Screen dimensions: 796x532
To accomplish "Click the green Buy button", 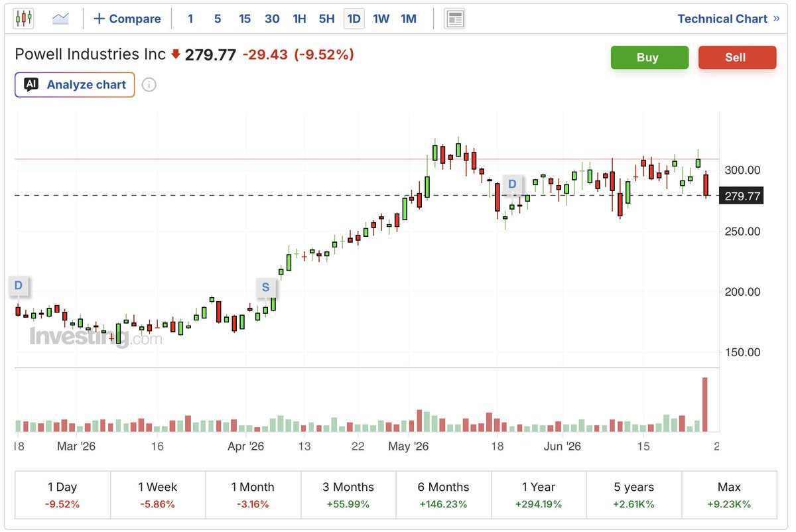I will coord(649,57).
